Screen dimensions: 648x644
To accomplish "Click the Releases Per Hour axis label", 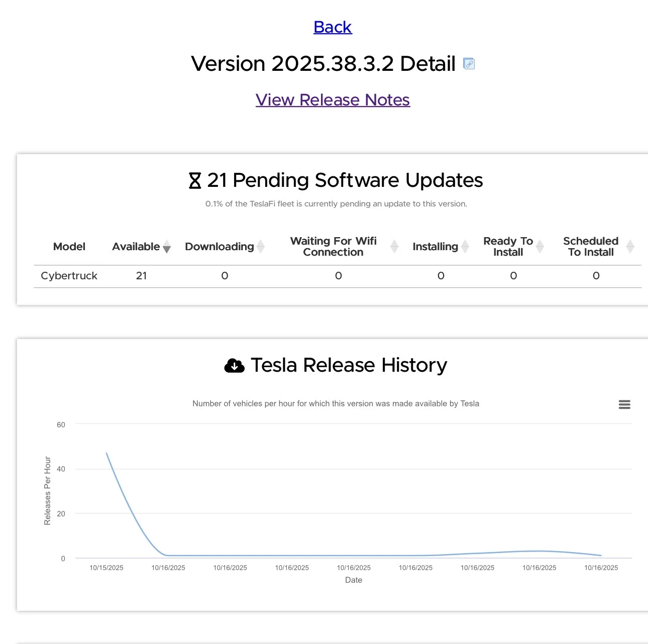I will (x=48, y=491).
